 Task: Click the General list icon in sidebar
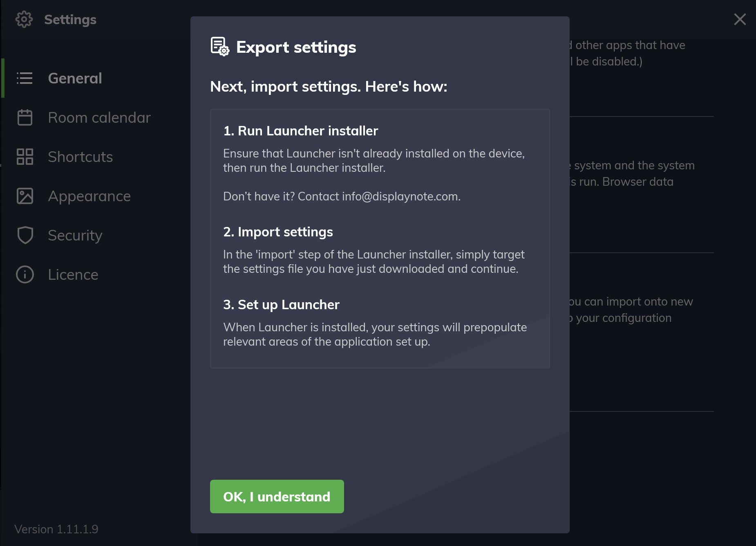[x=25, y=78]
